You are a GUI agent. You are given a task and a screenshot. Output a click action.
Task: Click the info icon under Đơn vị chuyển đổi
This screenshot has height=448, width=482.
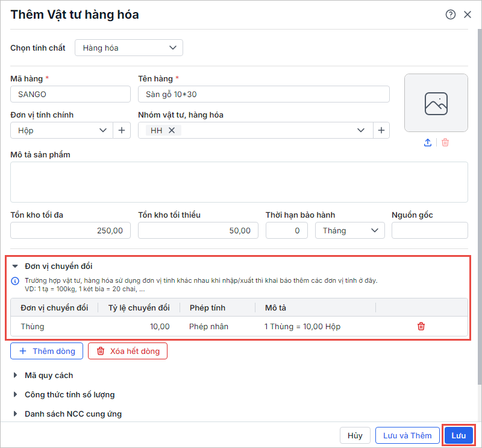click(x=16, y=281)
